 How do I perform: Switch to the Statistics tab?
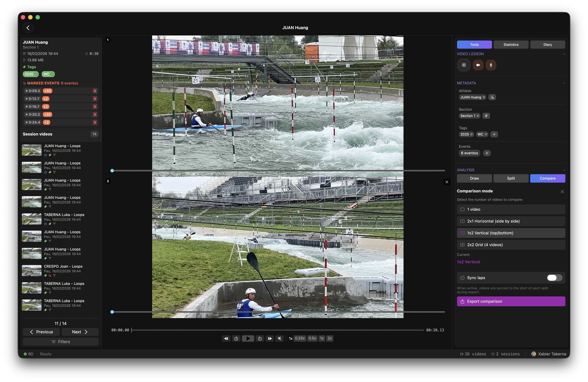click(x=511, y=44)
